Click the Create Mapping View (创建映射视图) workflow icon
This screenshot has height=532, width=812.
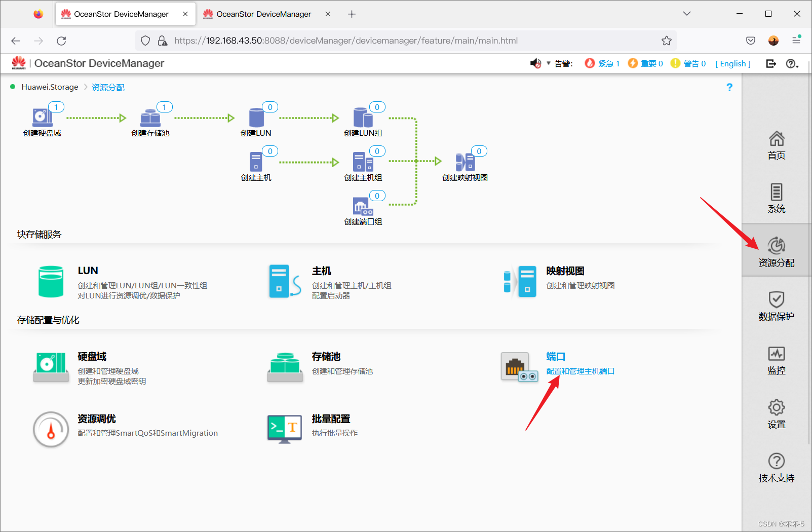pyautogui.click(x=465, y=162)
